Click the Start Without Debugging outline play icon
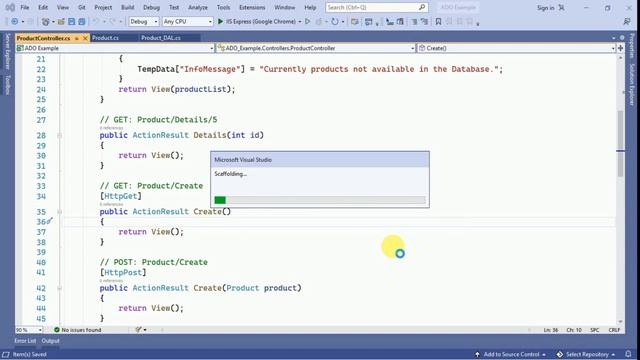Screen dimensions: 640x360 pos(308,21)
